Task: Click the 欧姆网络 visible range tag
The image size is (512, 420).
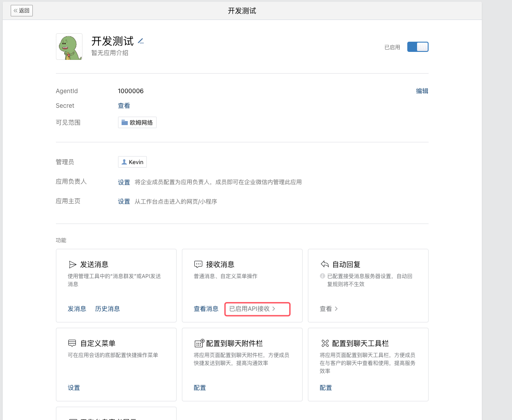Action: [x=137, y=122]
